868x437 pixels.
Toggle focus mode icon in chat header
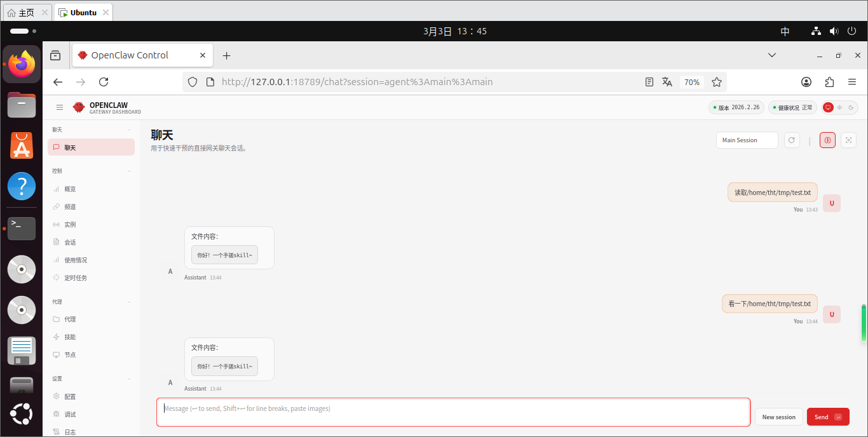[848, 140]
